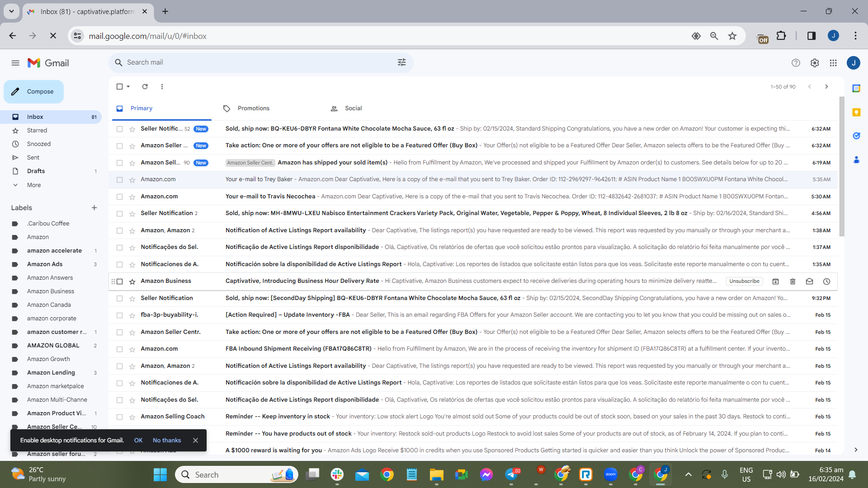
Task: Open Google Calendar side panel
Action: coord(856,88)
